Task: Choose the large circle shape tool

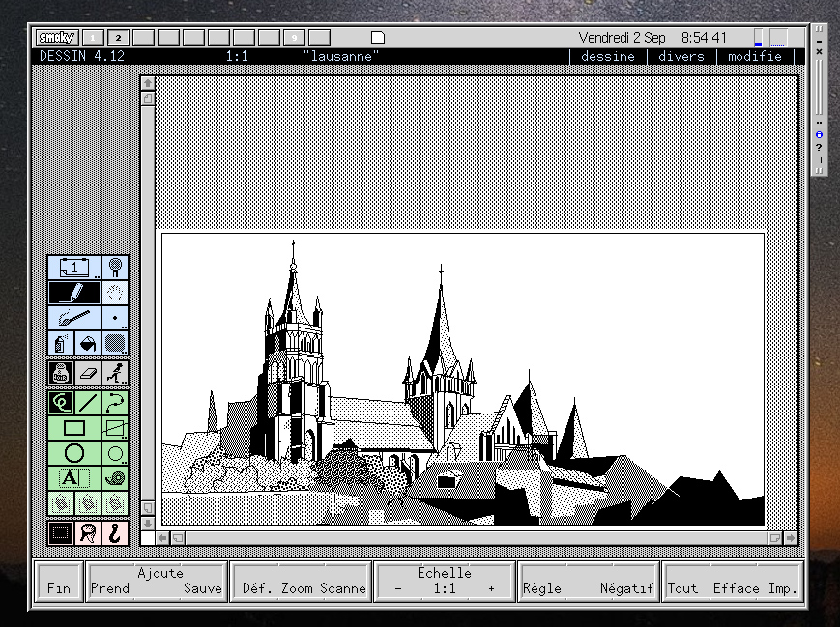Action: pos(74,453)
